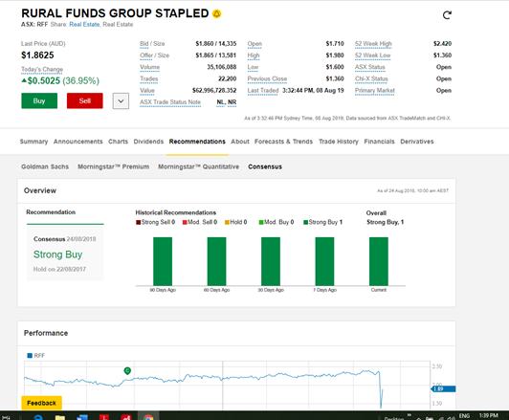This screenshot has width=509, height=420.
Task: Open the Summary tab
Action: 33,142
